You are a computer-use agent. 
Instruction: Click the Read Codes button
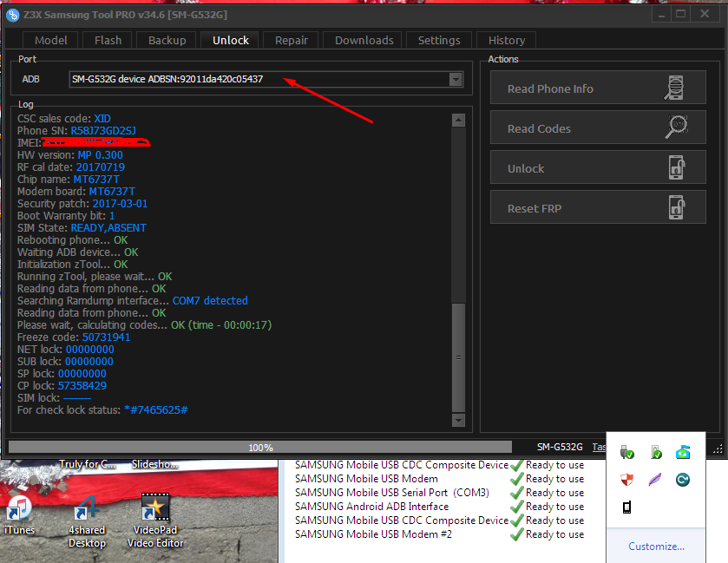click(x=598, y=128)
